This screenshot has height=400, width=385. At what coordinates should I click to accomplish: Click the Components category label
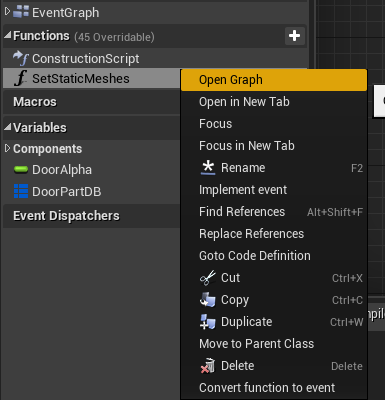pyautogui.click(x=47, y=149)
